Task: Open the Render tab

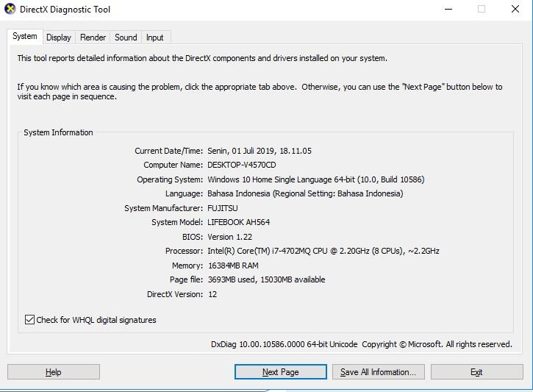Action: [x=93, y=38]
